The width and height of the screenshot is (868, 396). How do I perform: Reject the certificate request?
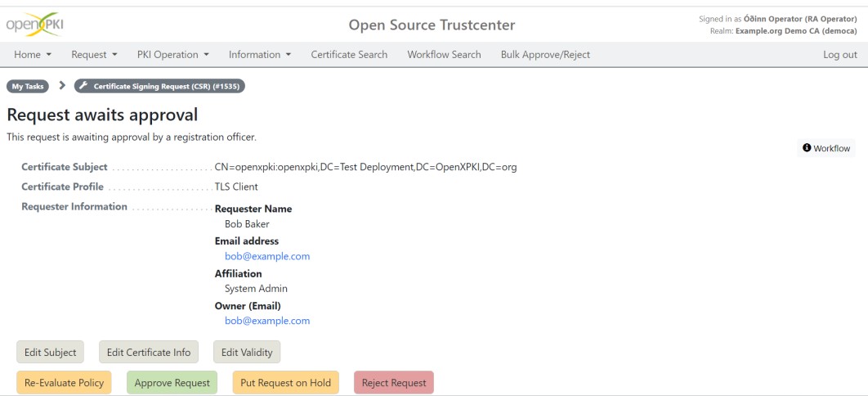click(x=394, y=383)
